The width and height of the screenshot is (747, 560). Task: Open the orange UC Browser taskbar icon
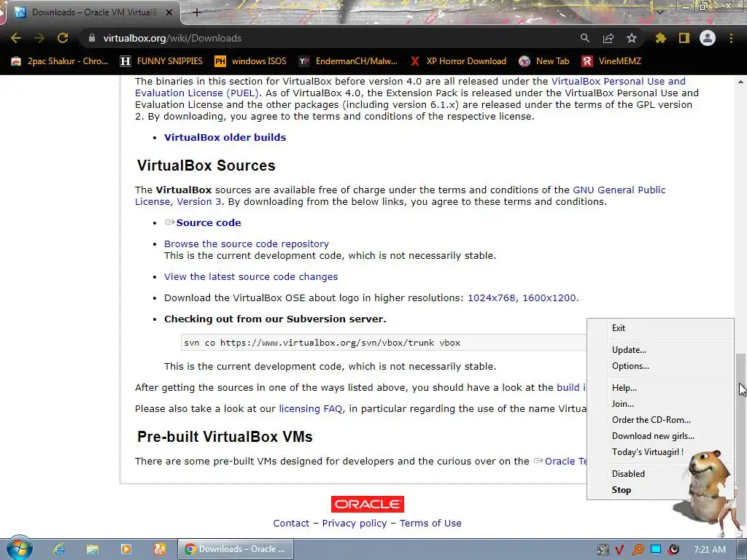coord(160,549)
